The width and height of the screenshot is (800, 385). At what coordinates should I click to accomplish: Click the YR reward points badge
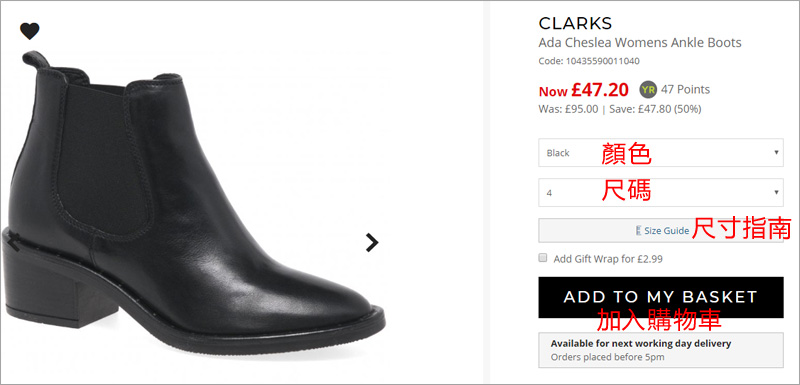click(x=648, y=90)
